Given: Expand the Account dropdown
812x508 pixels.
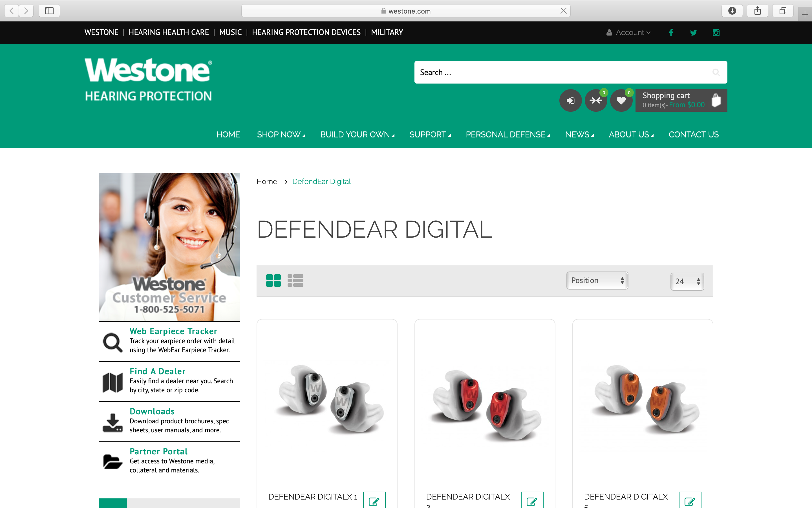Looking at the screenshot, I should [628, 32].
